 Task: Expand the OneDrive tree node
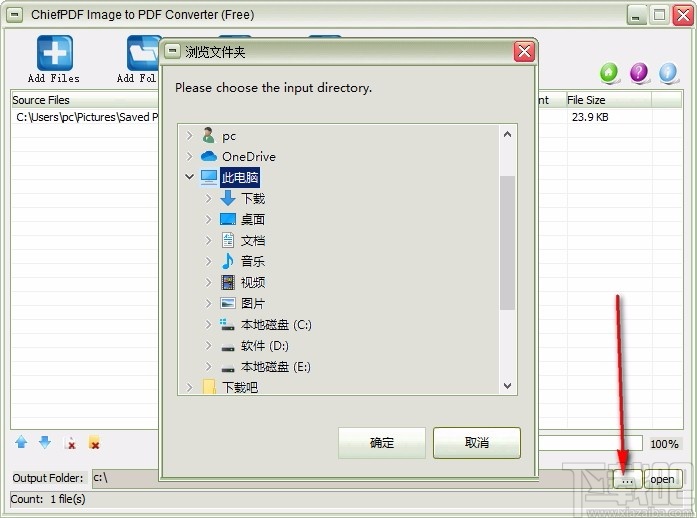tap(189, 156)
